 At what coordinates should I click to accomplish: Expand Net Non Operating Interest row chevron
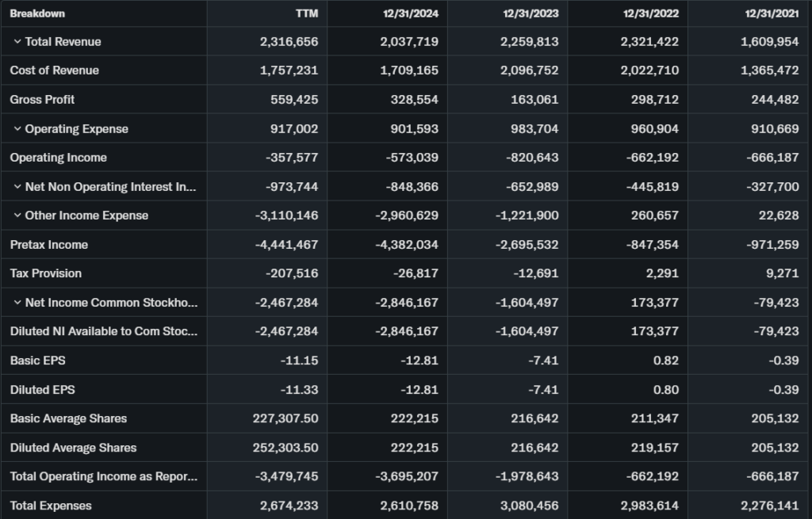17,187
